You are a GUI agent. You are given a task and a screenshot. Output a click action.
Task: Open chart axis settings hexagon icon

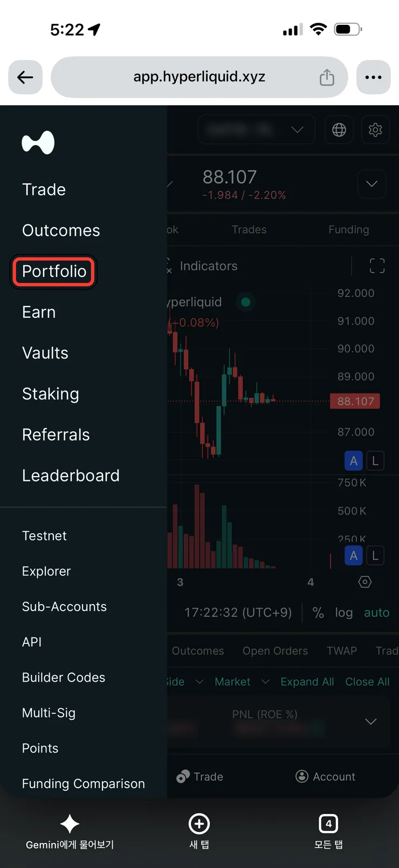tap(365, 582)
